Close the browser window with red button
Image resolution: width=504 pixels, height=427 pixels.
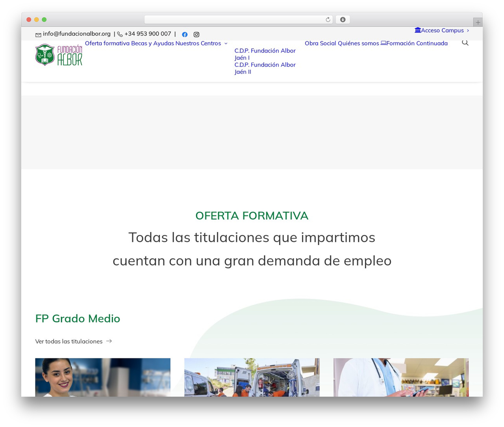coord(29,20)
